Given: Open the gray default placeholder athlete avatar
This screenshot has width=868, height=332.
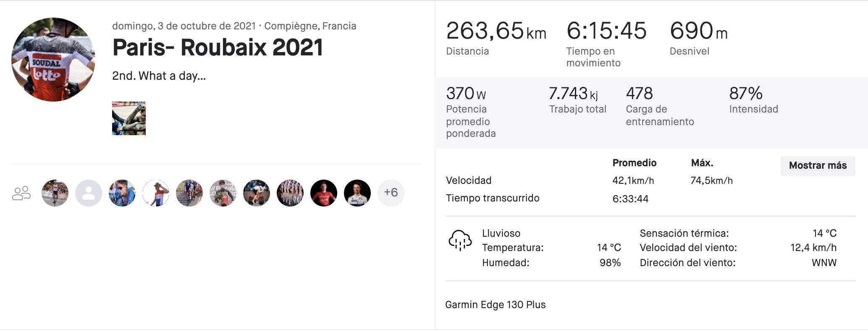Looking at the screenshot, I should [89, 193].
